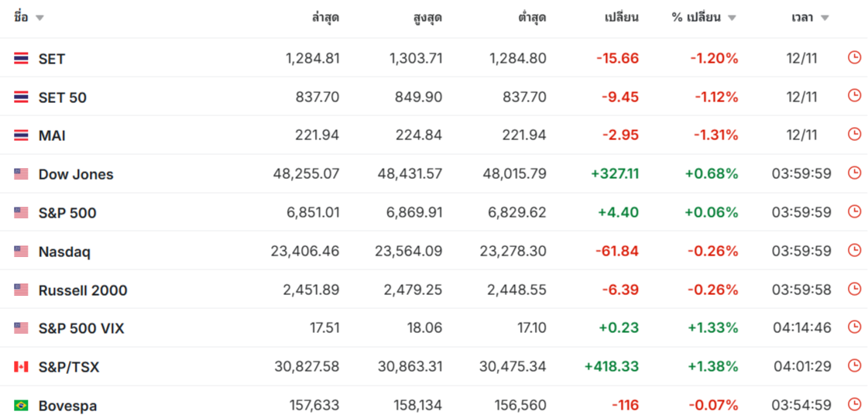Open the Dow Jones index page
The height and width of the screenshot is (415, 868).
click(76, 174)
